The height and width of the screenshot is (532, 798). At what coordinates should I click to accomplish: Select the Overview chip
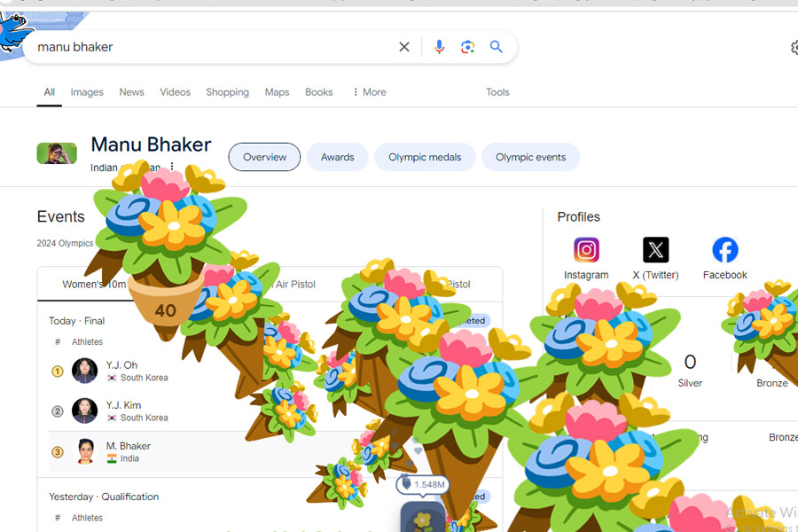pyautogui.click(x=264, y=157)
